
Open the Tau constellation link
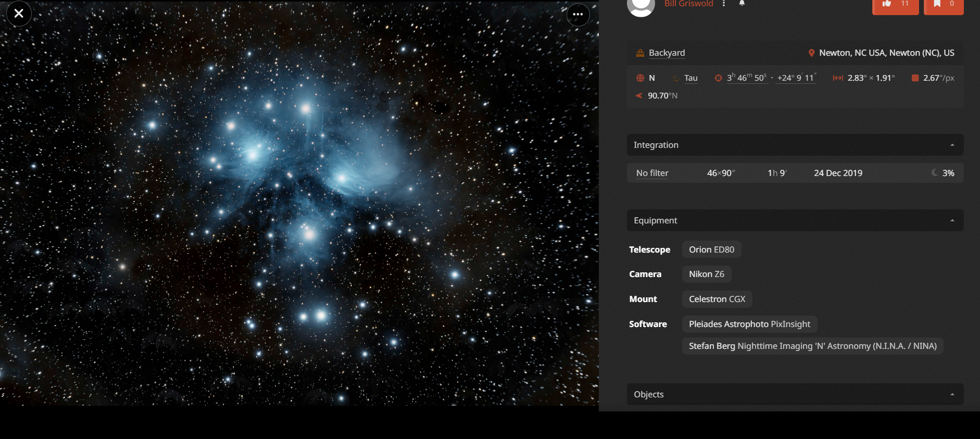(x=691, y=78)
